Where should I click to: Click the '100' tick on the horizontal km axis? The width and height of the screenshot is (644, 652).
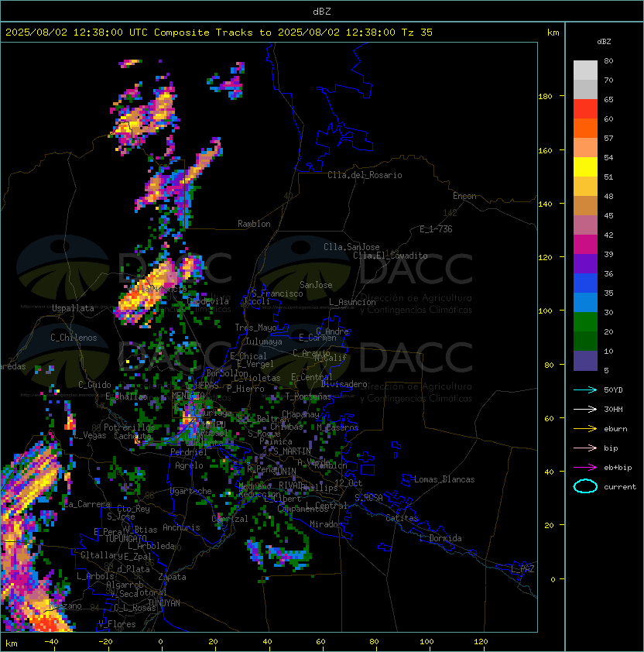tap(426, 642)
